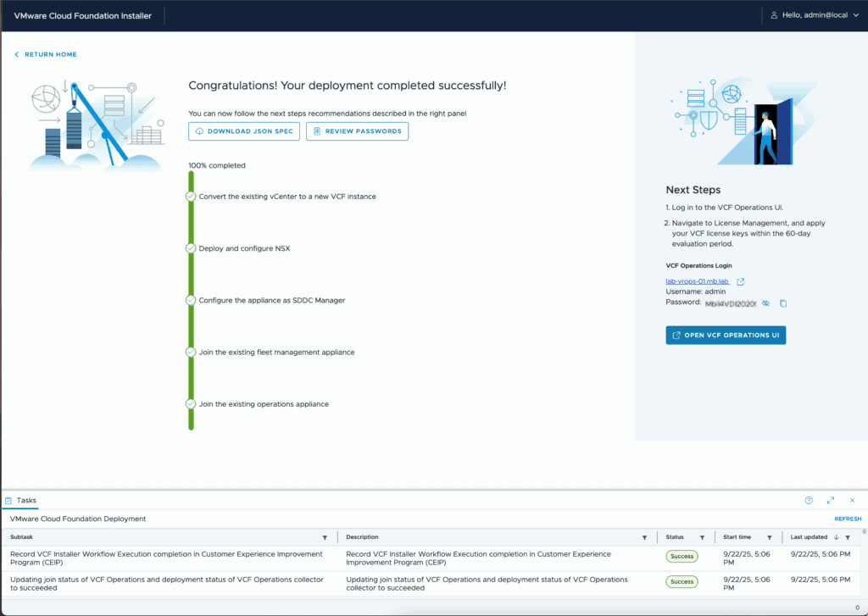Click 'Deploy and configure NSX' step text

pos(244,248)
